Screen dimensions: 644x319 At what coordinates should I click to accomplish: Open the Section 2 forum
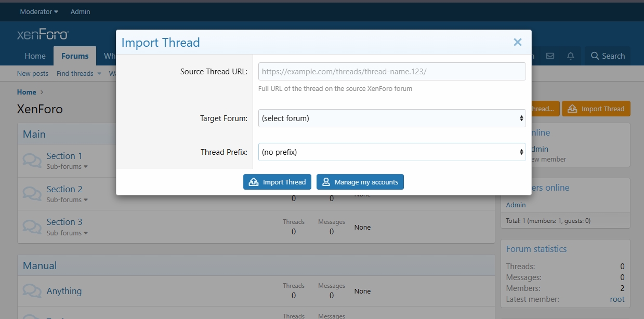(x=64, y=189)
